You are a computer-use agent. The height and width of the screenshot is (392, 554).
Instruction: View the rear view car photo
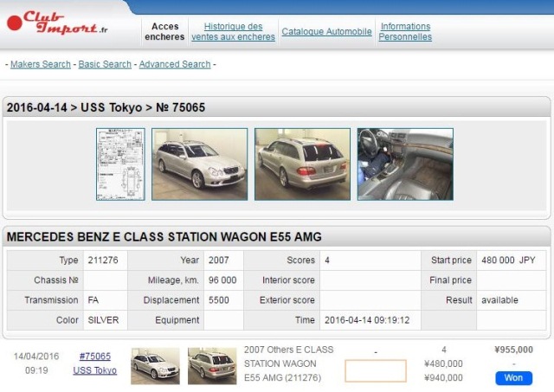302,164
